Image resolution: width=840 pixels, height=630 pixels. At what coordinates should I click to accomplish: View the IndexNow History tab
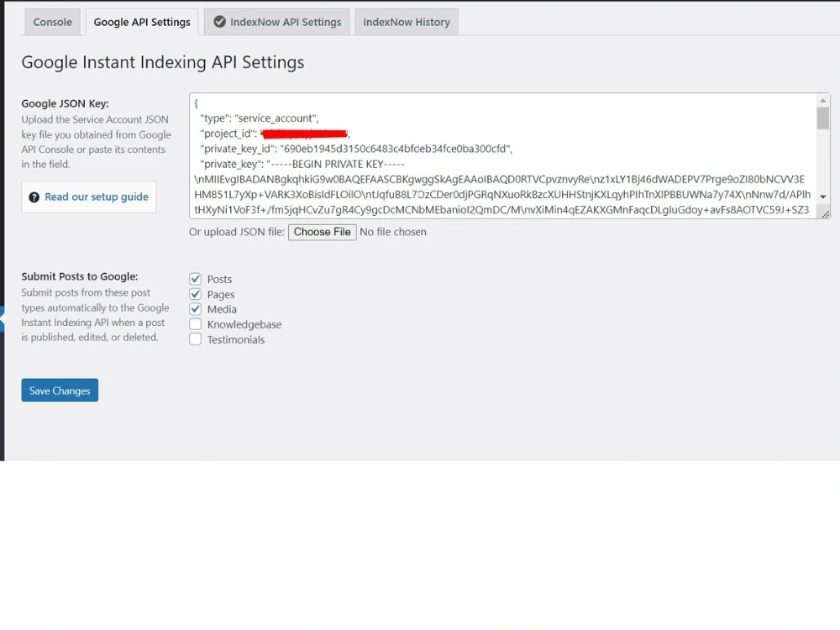407,23
